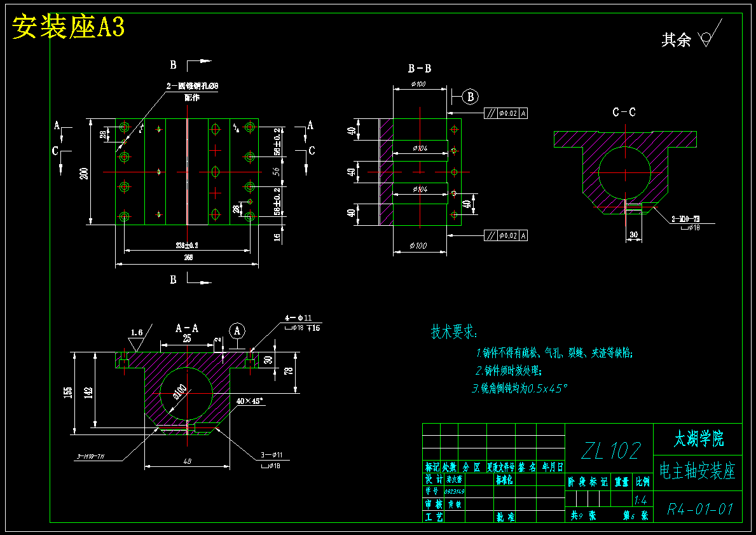
Task: Click the "48" bottom width dimension
Action: tap(188, 462)
